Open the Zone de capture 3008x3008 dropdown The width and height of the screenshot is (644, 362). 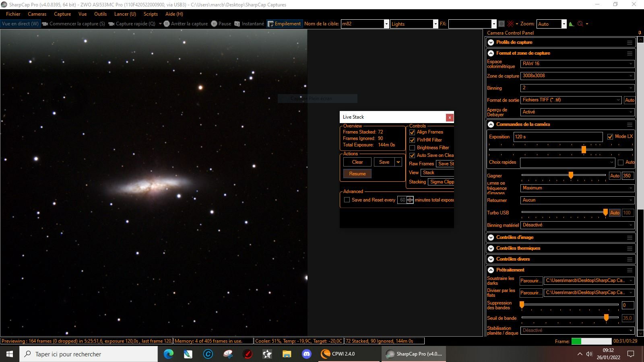(578, 76)
